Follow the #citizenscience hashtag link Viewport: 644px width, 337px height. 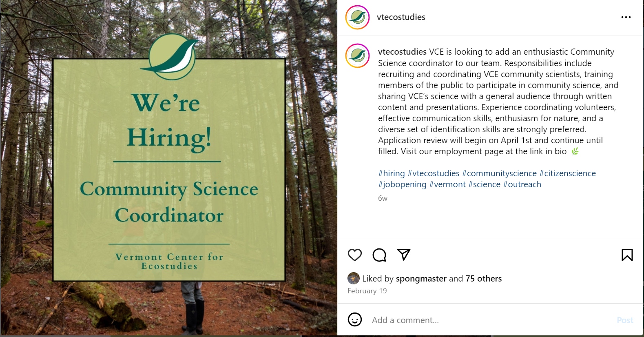[567, 173]
